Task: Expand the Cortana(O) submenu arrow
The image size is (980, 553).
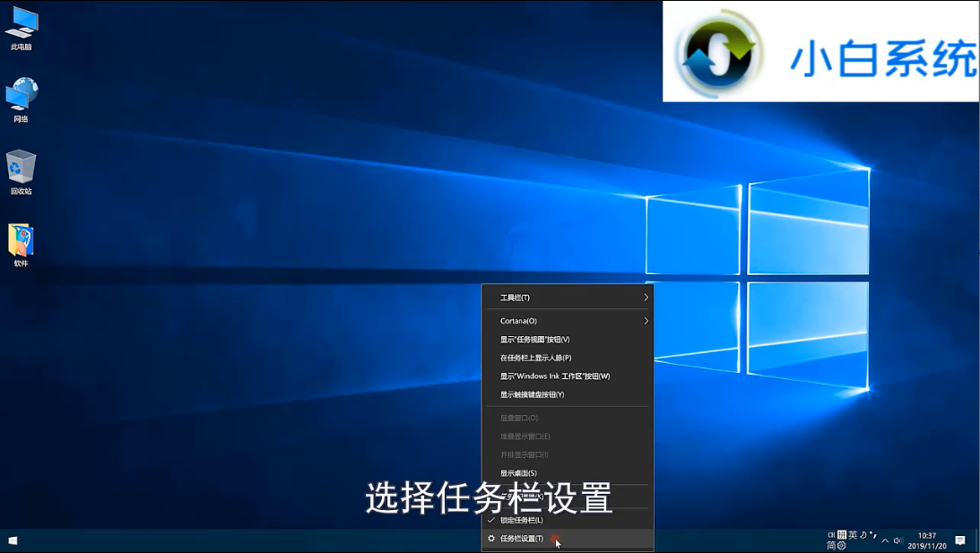Action: 646,321
